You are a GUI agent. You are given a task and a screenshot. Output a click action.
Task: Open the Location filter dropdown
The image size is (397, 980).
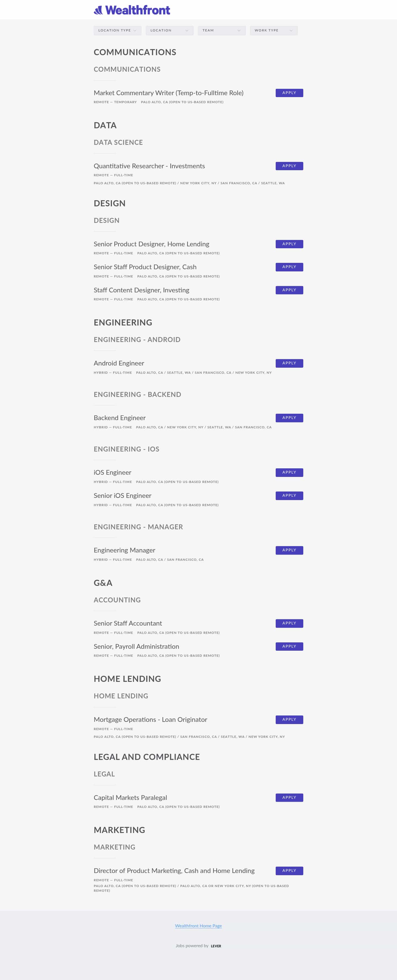169,30
